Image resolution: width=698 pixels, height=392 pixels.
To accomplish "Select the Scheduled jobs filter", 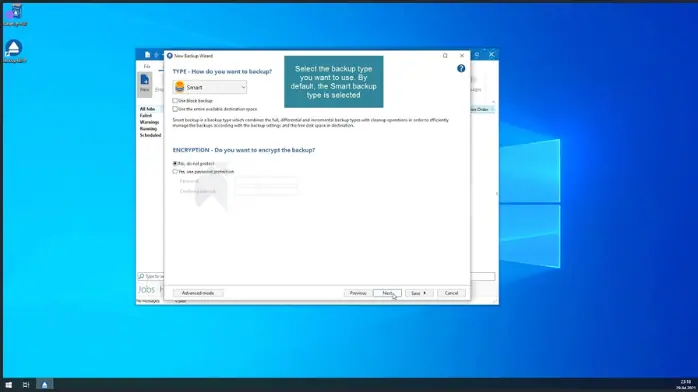I will (x=150, y=135).
